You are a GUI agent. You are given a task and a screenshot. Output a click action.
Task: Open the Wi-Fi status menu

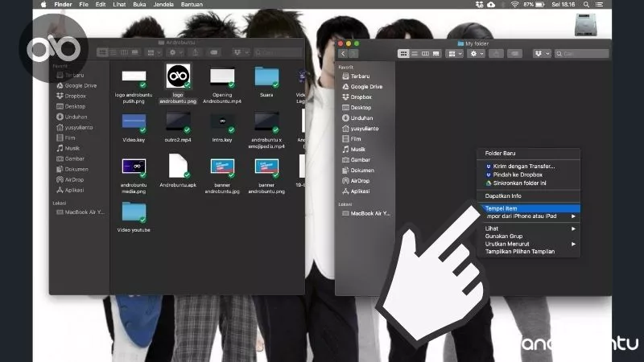point(514,5)
